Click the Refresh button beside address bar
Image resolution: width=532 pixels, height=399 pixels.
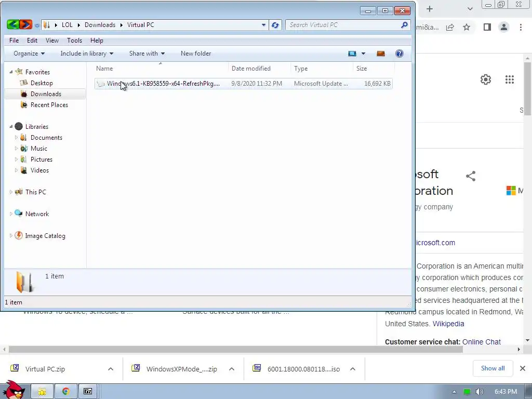275,25
